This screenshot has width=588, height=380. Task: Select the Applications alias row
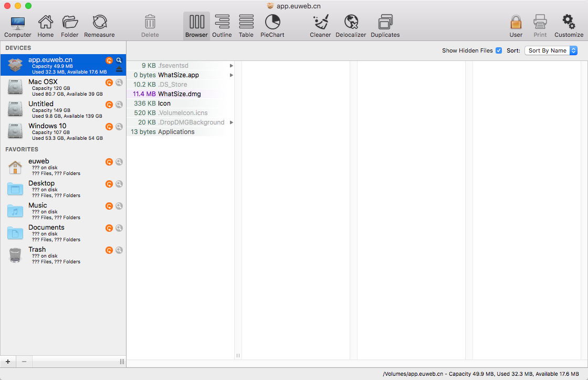point(181,132)
